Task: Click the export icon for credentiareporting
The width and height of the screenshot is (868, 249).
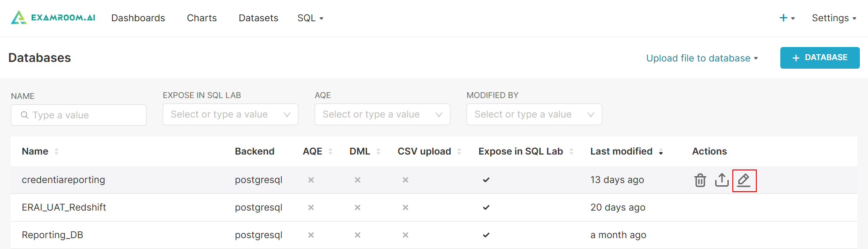Action: [x=722, y=180]
